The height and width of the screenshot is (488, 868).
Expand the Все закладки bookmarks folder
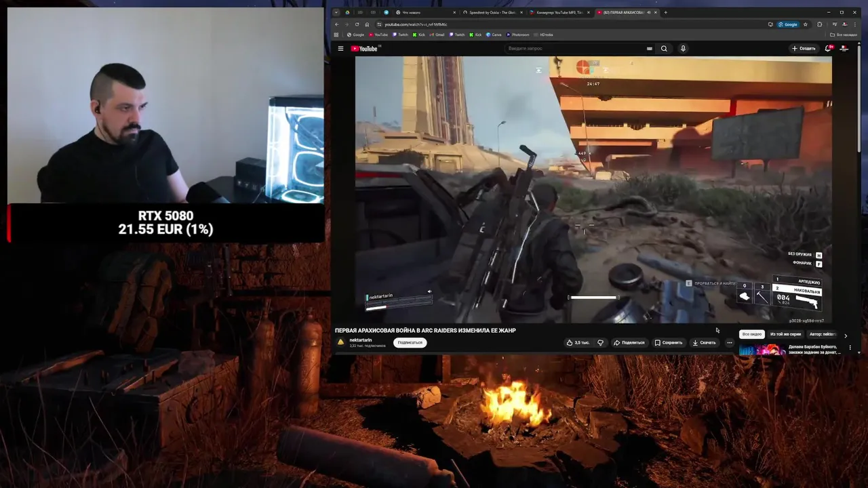coord(844,35)
